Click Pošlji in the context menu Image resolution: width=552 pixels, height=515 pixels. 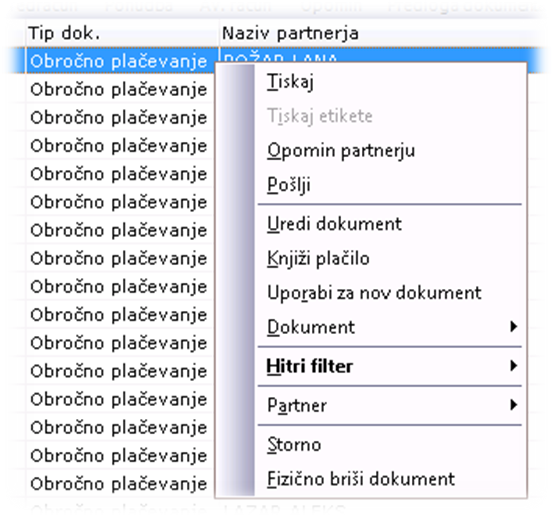pyautogui.click(x=288, y=185)
